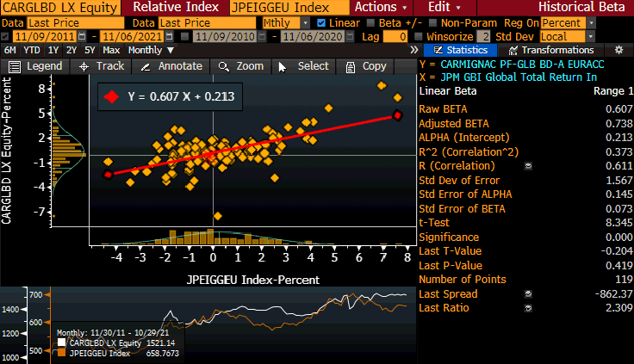Click the Zoom magnifier icon
This screenshot has width=634, height=364.
[x=224, y=66]
